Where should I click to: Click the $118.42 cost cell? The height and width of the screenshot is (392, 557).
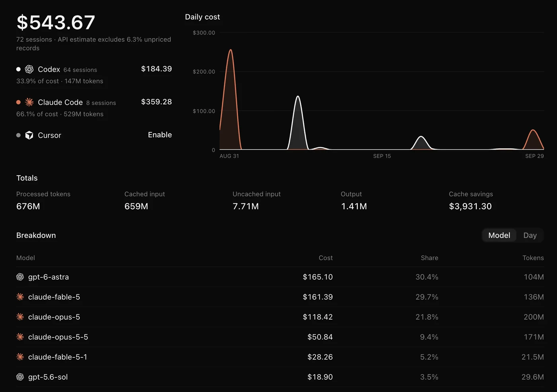(317, 317)
